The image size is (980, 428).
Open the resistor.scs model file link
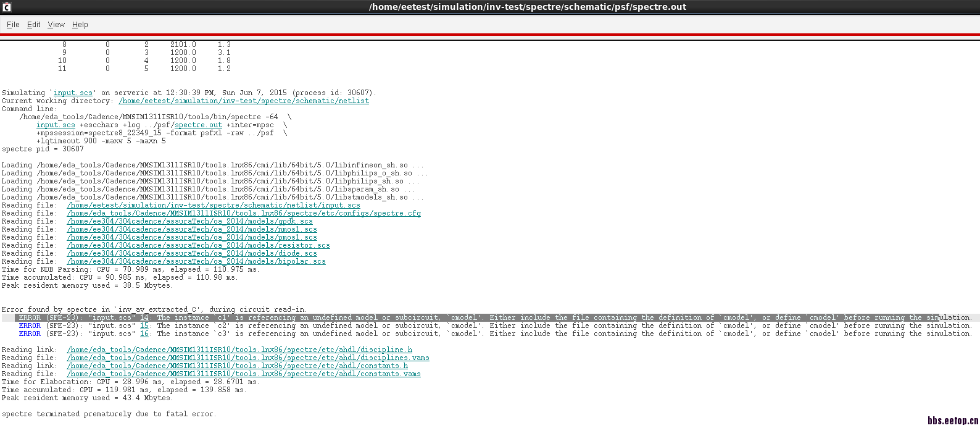(x=198, y=245)
